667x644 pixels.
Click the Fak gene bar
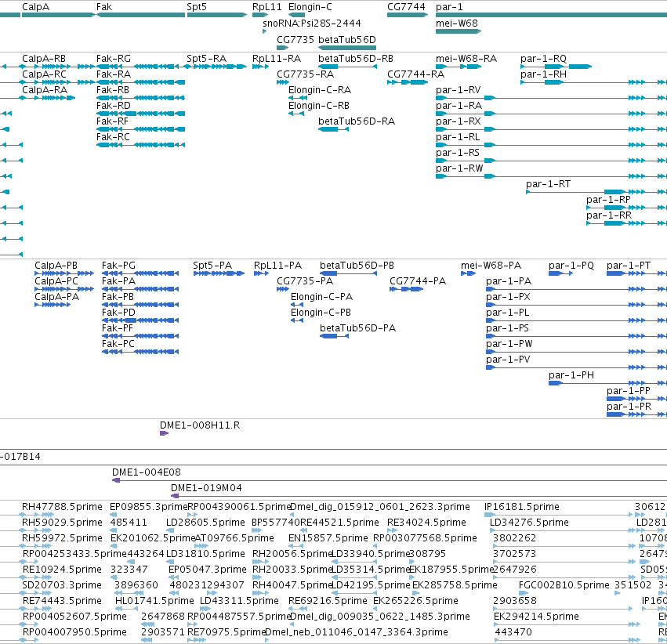click(x=141, y=15)
